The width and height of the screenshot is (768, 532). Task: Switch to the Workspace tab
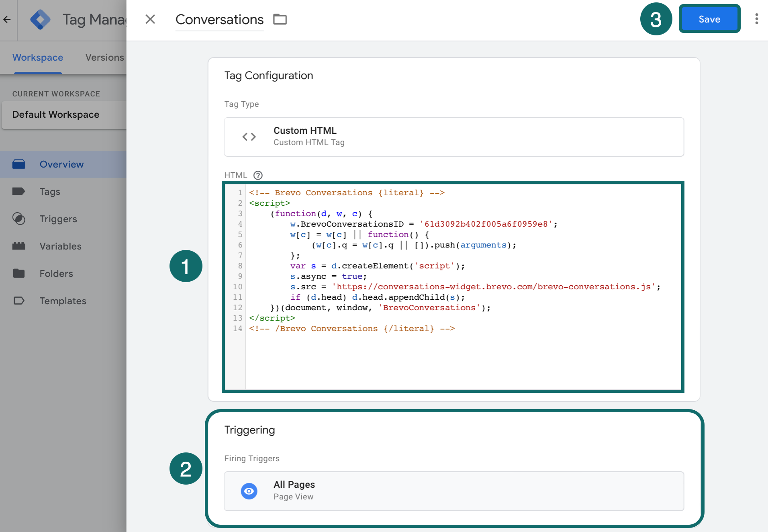pyautogui.click(x=38, y=57)
